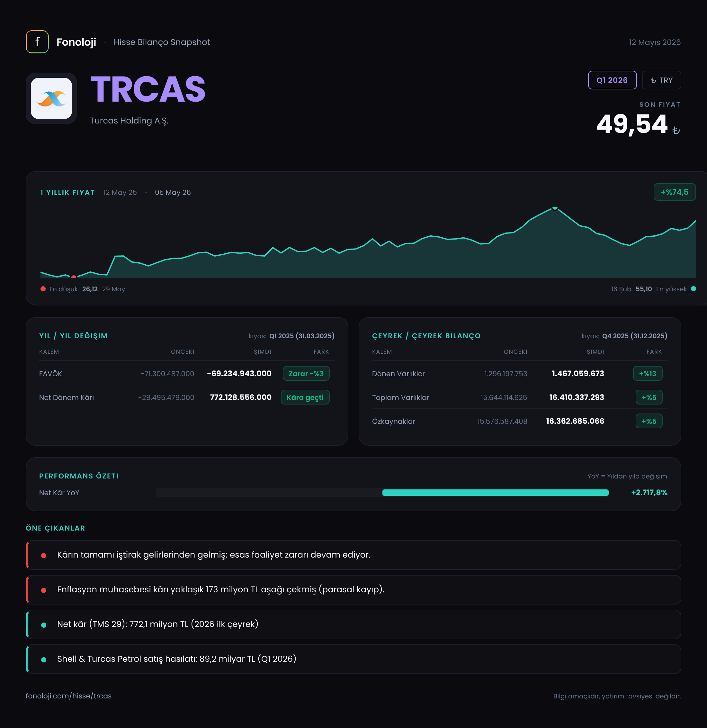Click teal bullet of Net kâr highlight
The image size is (707, 728).
pyautogui.click(x=43, y=625)
